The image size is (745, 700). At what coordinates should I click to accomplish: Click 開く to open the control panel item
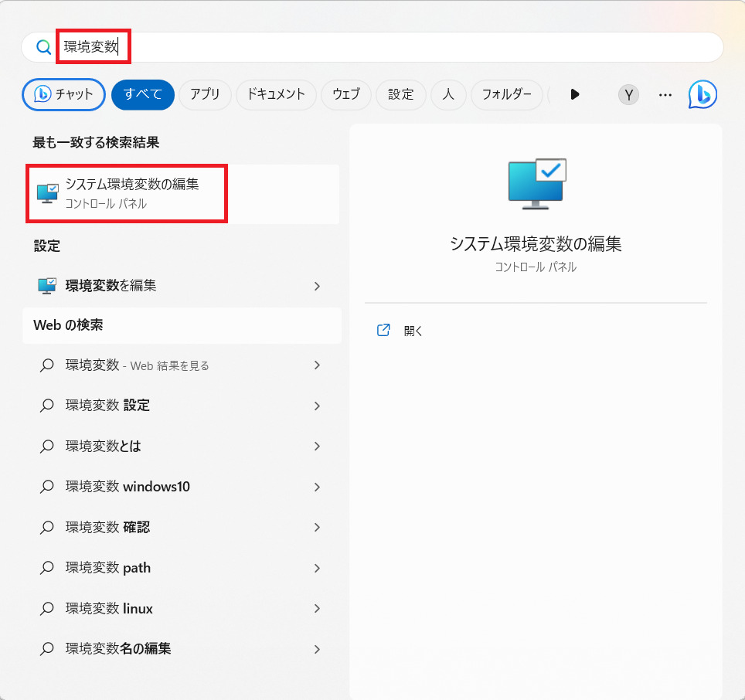point(413,331)
